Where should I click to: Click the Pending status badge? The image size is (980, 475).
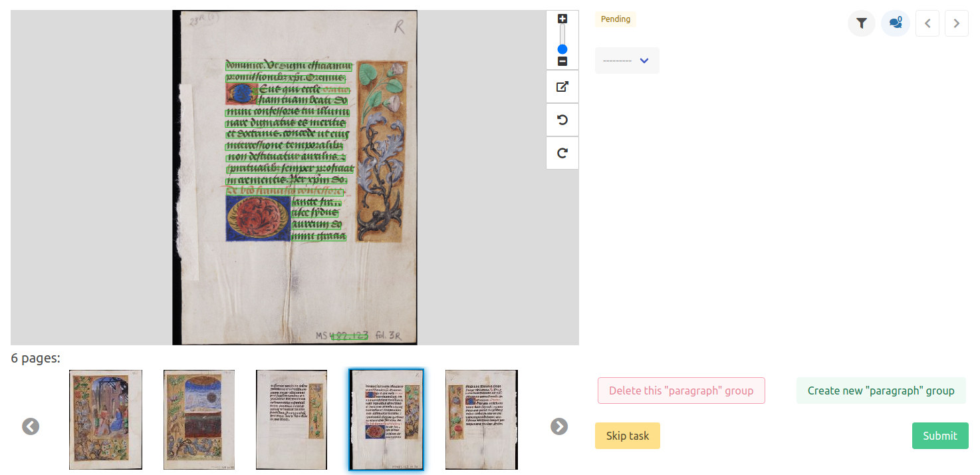pos(616,19)
